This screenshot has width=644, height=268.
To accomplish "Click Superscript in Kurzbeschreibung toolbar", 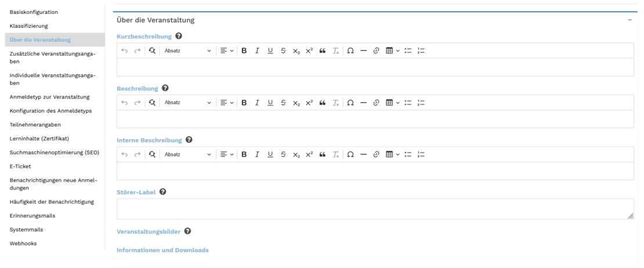I will click(x=309, y=51).
